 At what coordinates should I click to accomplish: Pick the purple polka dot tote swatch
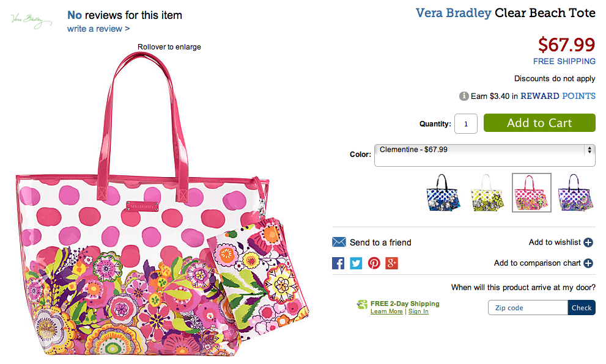(575, 194)
